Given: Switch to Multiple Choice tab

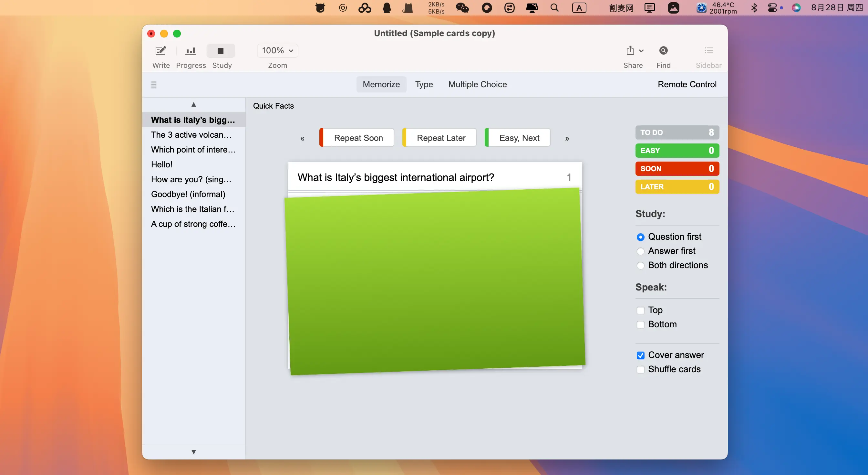Looking at the screenshot, I should coord(478,84).
